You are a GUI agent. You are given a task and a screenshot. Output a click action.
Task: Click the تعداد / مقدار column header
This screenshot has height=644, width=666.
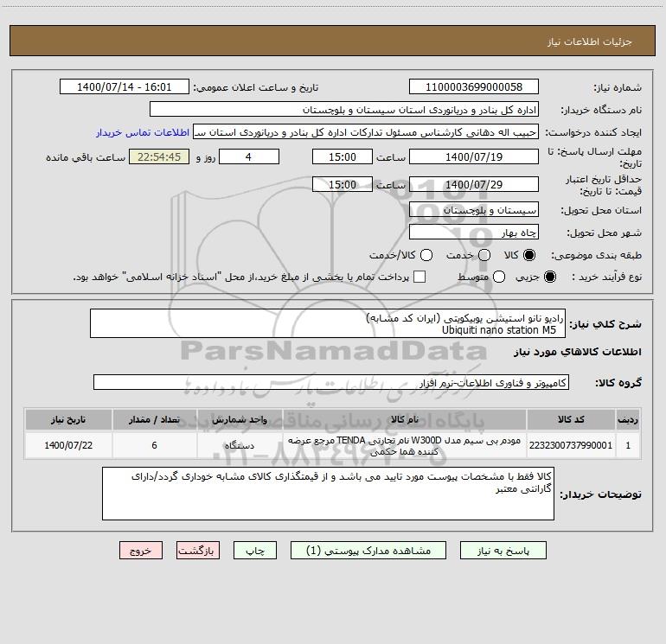154,419
